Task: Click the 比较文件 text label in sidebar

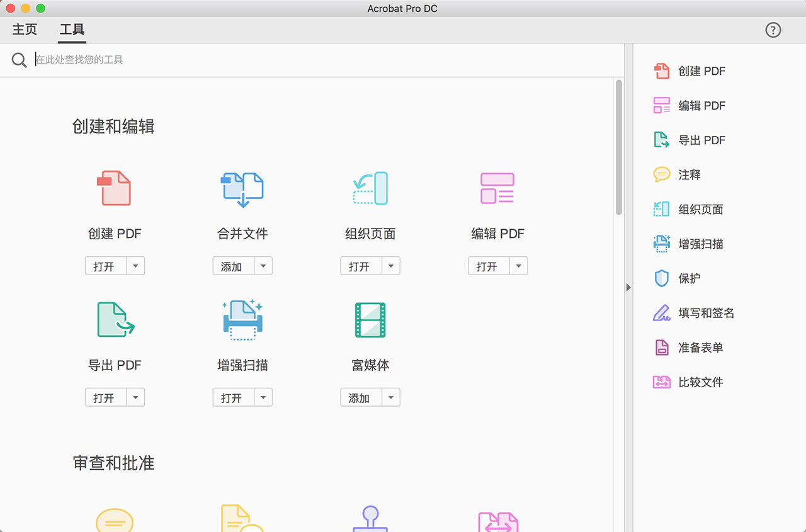Action: pos(701,382)
